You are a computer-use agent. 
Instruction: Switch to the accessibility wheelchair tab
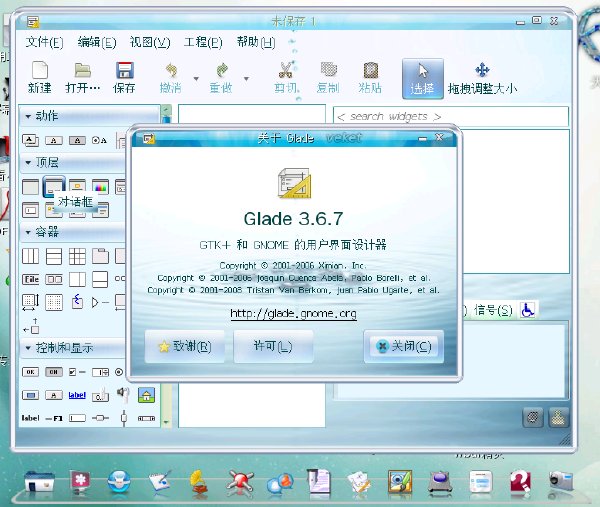[528, 310]
